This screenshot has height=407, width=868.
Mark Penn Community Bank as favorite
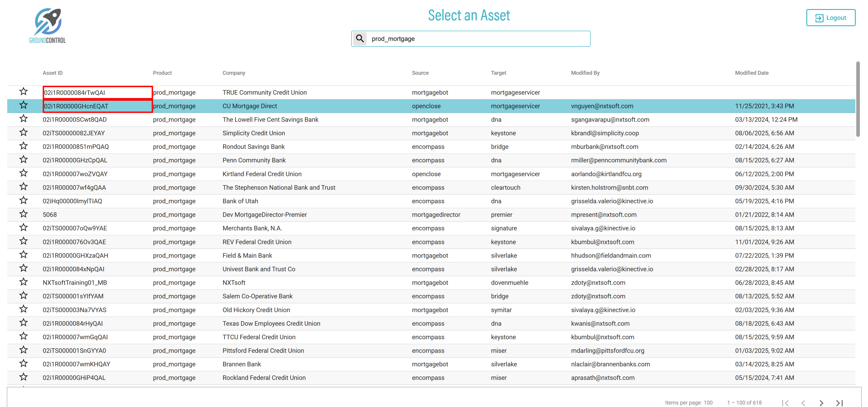pos(23,160)
